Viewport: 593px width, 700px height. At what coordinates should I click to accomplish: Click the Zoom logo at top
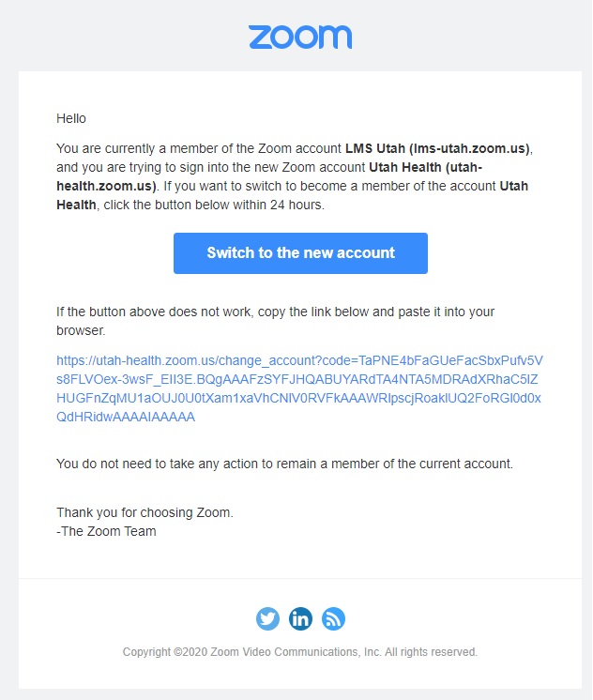click(300, 37)
